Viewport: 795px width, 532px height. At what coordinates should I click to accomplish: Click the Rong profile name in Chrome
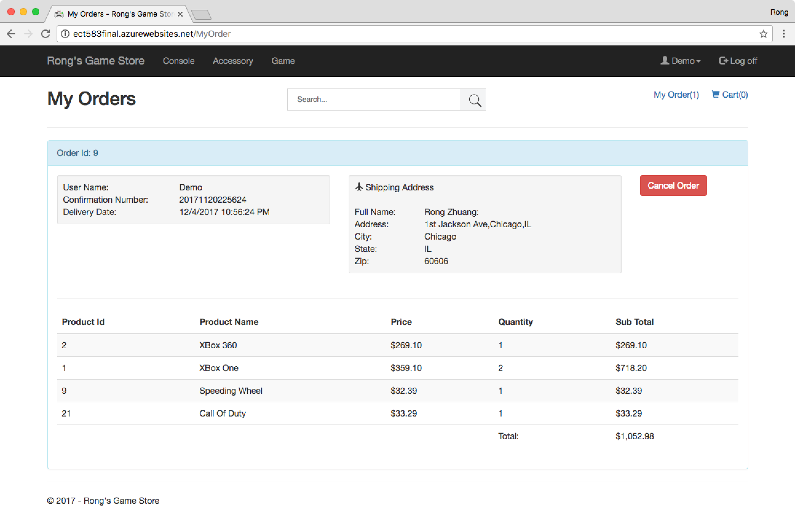click(x=779, y=12)
